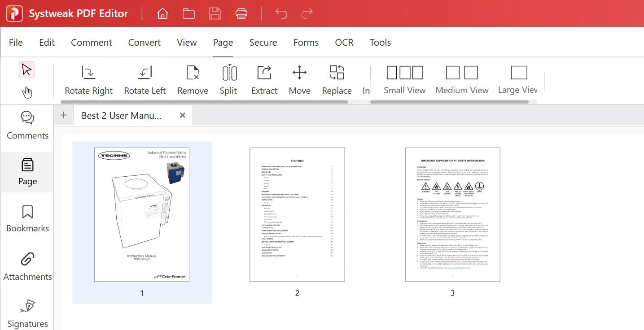Show the Bookmarks panel

(x=27, y=218)
